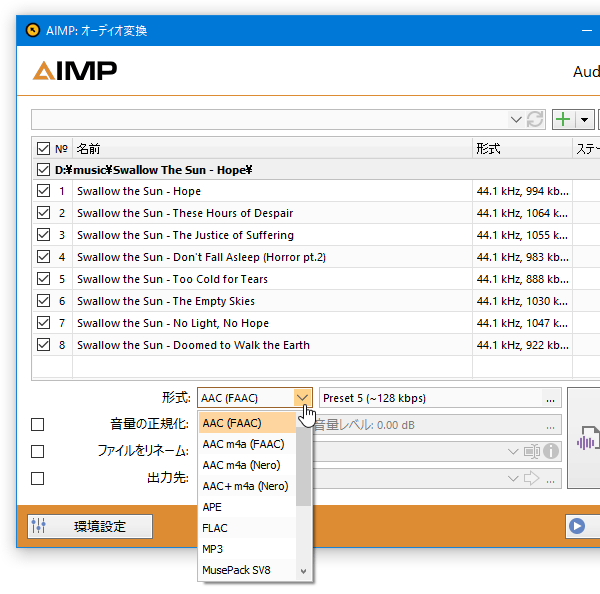Click the output folder browse ellipsis
The image size is (600, 594).
pyautogui.click(x=550, y=480)
